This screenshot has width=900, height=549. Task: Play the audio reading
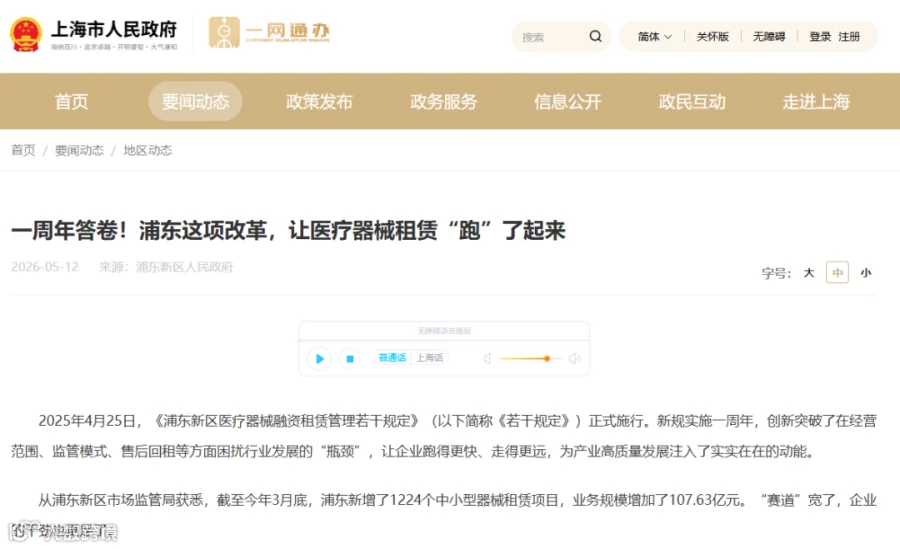point(319,359)
